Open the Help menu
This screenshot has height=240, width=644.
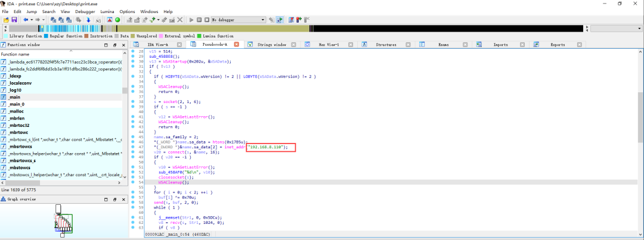coord(168,11)
